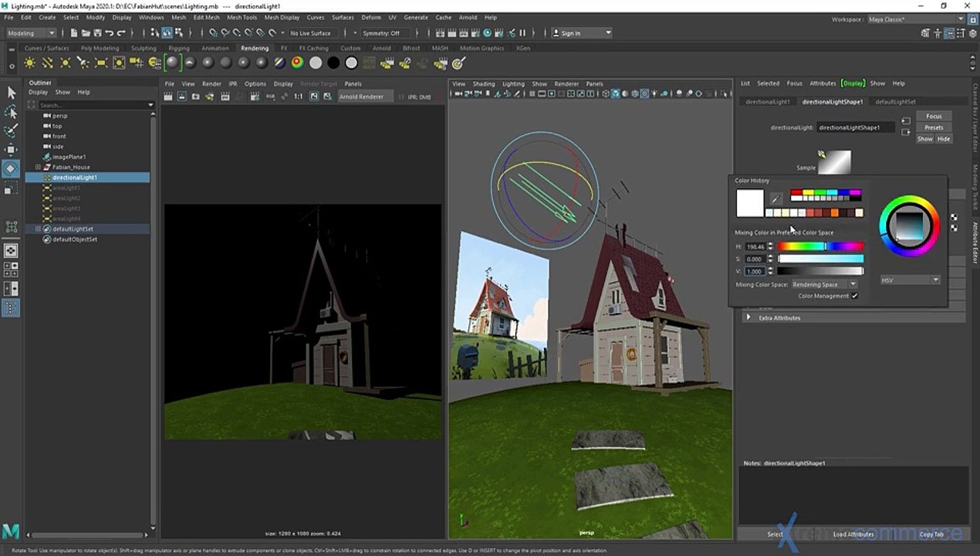Create point light from Rendering shelf
The image size is (980, 556).
pos(66,63)
